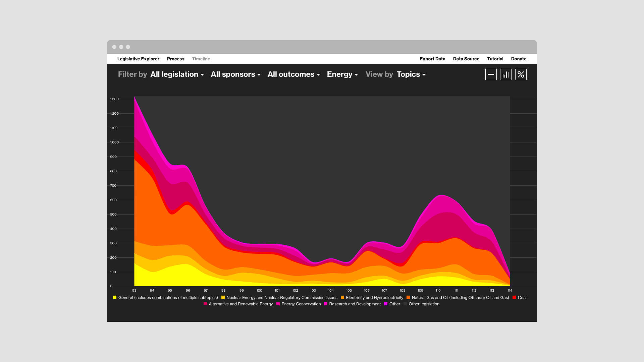Open the All outcomes filter dropdown
This screenshot has height=362, width=644.
(294, 74)
